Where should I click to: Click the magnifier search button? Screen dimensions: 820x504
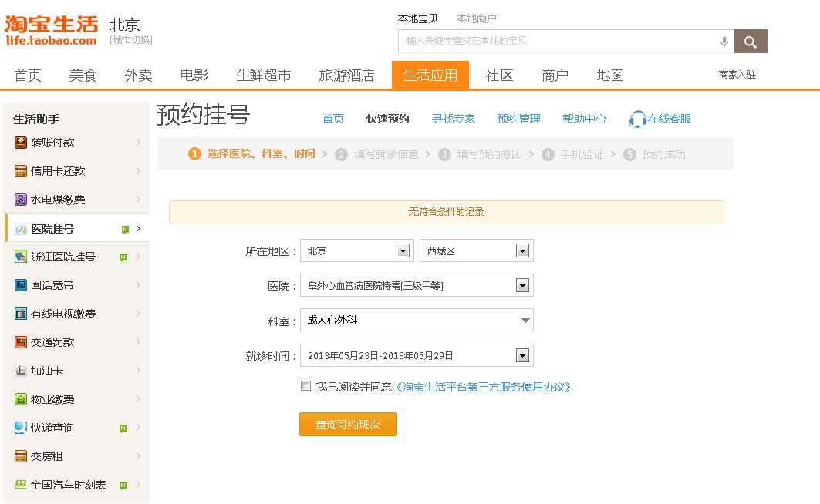pyautogui.click(x=750, y=42)
